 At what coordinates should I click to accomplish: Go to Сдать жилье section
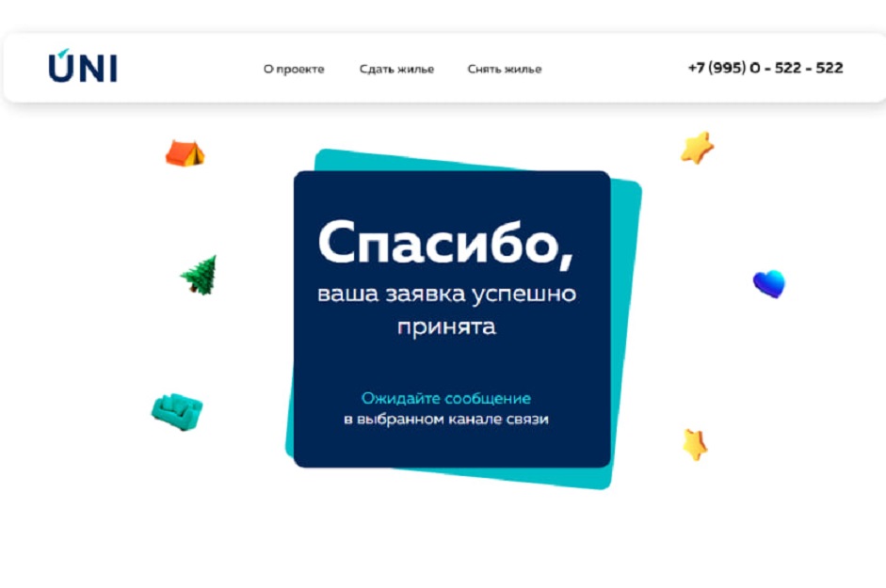click(396, 69)
